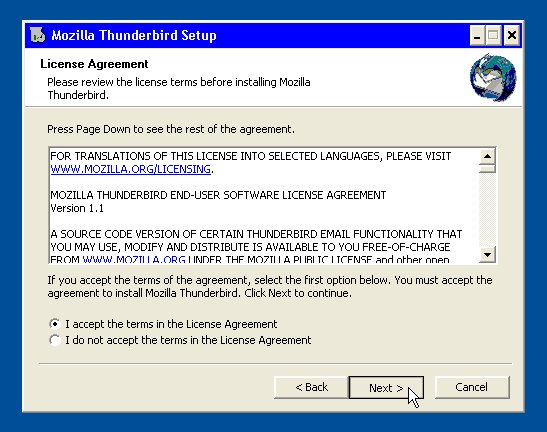Click the license scrollbar down arrow
This screenshot has height=432, width=547.
click(487, 254)
